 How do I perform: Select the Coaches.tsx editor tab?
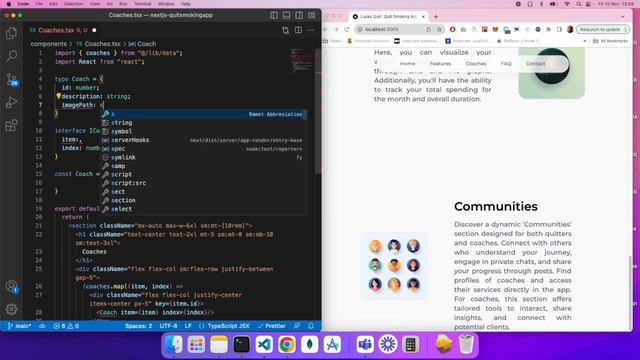click(x=63, y=30)
